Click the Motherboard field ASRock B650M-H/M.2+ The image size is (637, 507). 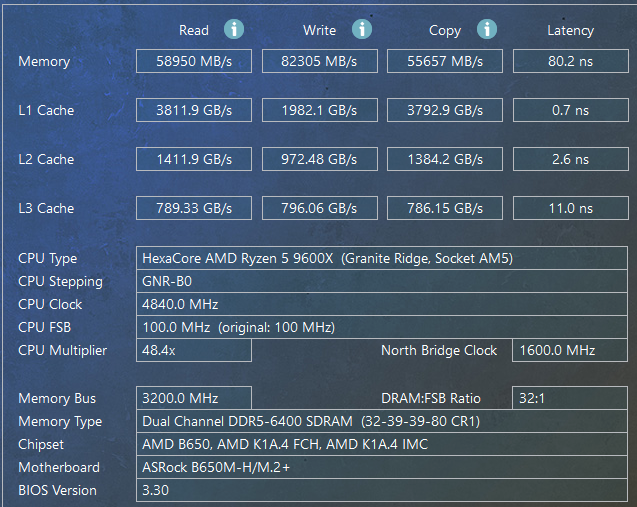(382, 467)
